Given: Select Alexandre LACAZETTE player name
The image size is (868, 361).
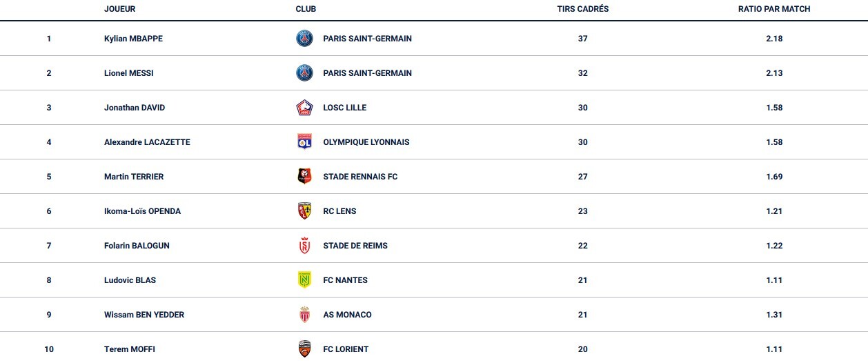Looking at the screenshot, I should click(x=147, y=142).
